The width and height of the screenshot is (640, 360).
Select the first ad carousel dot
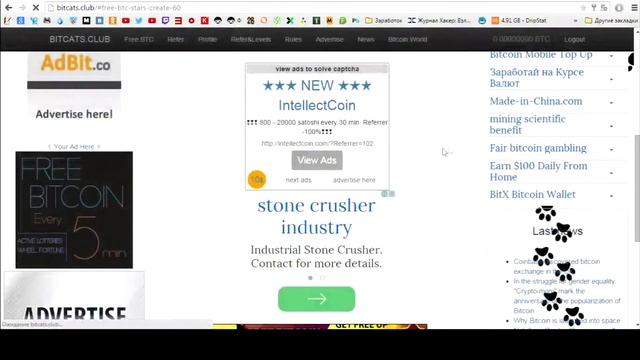(x=310, y=278)
